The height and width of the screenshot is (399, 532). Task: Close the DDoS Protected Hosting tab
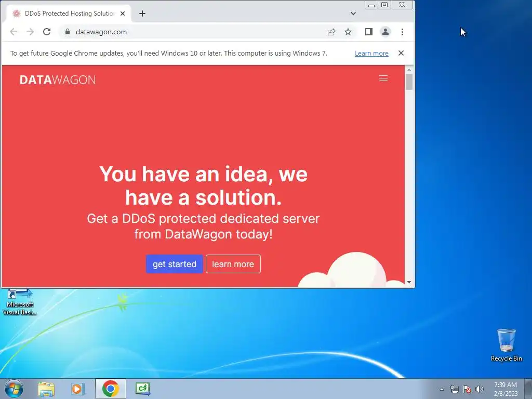(123, 14)
